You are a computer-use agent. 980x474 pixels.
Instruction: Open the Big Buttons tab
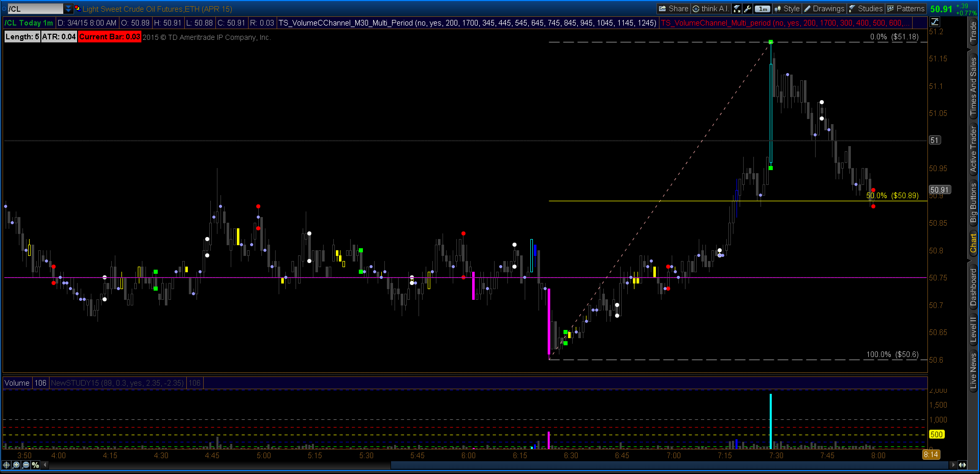point(973,203)
